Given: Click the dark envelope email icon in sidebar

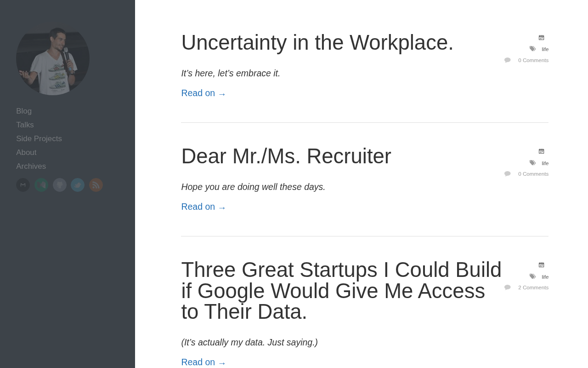Looking at the screenshot, I should click(23, 185).
